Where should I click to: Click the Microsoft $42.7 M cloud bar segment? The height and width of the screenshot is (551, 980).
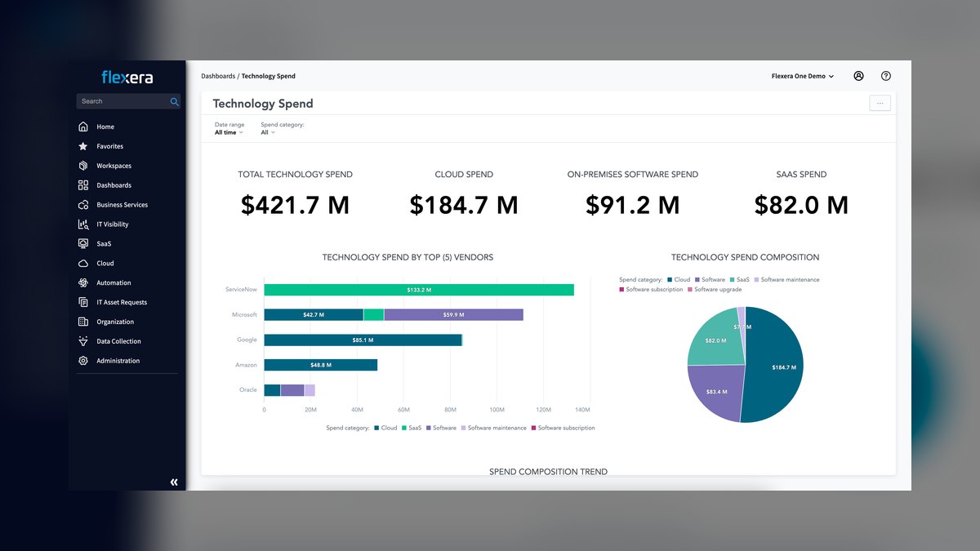click(x=314, y=314)
